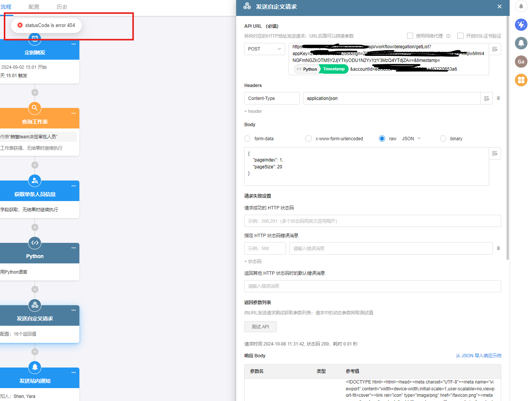This screenshot has height=401, width=532.
Task: Click the 发送自定义请求 webhook node icon
Action: (x=35, y=305)
